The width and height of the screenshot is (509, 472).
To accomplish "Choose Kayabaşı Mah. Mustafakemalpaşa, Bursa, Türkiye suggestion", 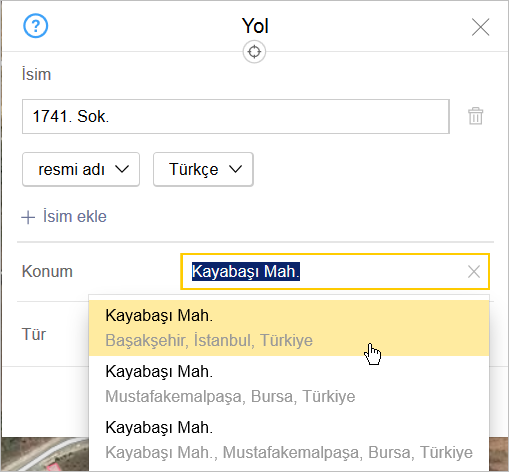I will coord(289,384).
